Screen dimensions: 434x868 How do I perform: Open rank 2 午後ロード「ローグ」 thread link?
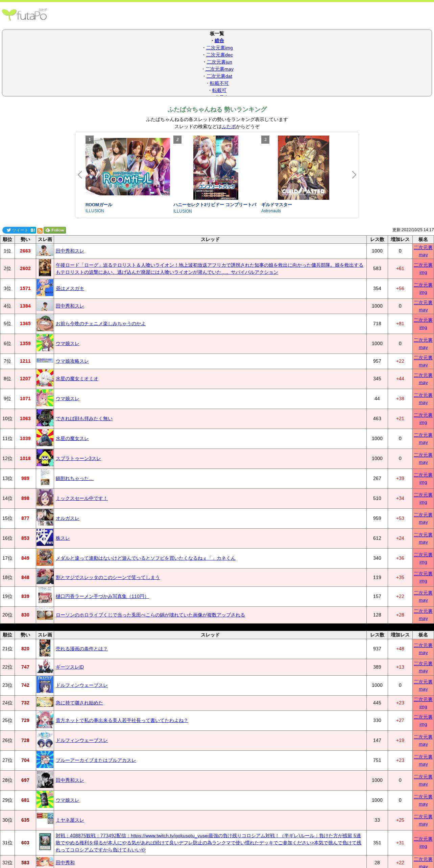click(210, 269)
